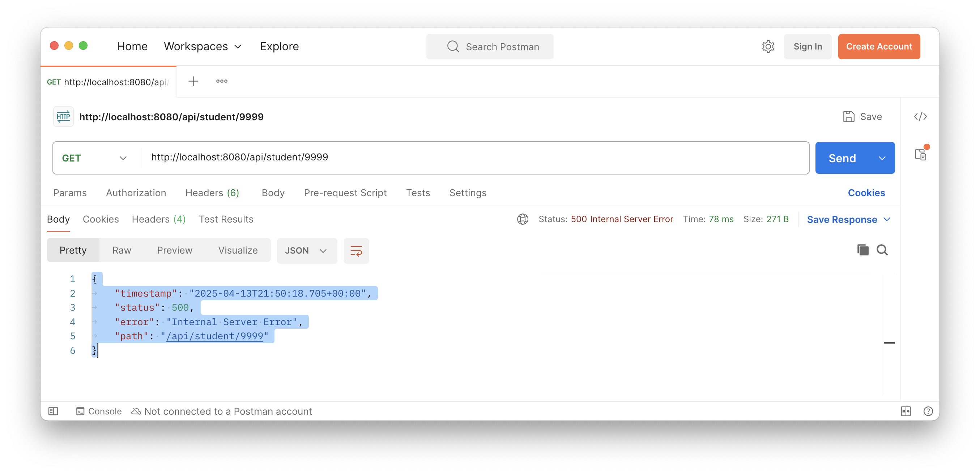980x474 pixels.
Task: Switch to the request Headers (6) tab
Action: (212, 193)
